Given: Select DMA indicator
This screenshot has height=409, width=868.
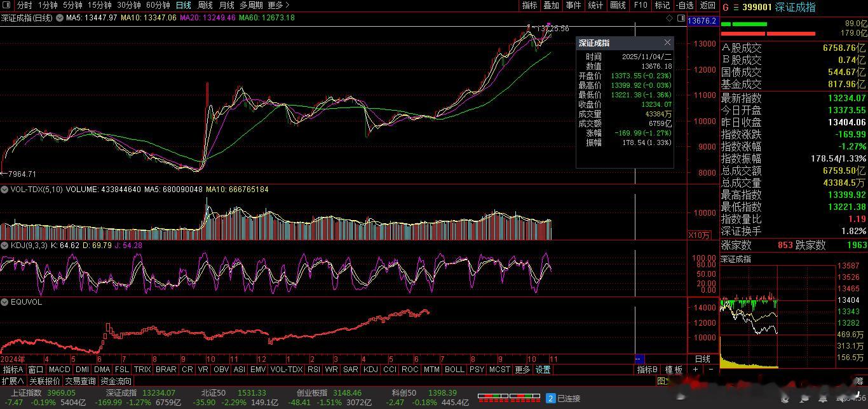Looking at the screenshot, I should coord(102,370).
